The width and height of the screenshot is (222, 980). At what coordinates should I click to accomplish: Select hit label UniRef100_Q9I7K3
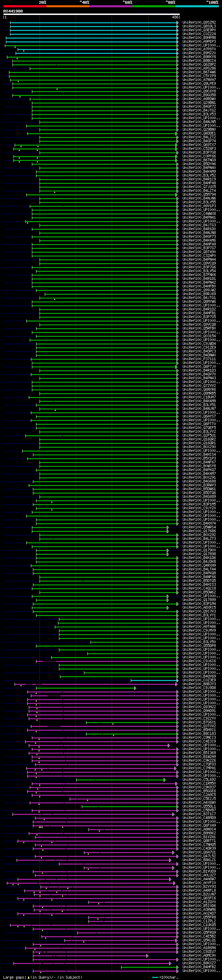(x=199, y=611)
